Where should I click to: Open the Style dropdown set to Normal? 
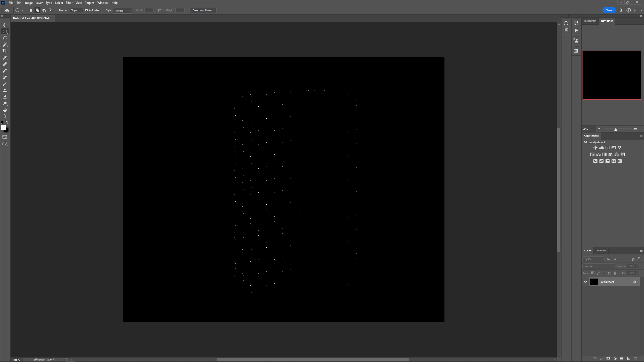pos(123,11)
